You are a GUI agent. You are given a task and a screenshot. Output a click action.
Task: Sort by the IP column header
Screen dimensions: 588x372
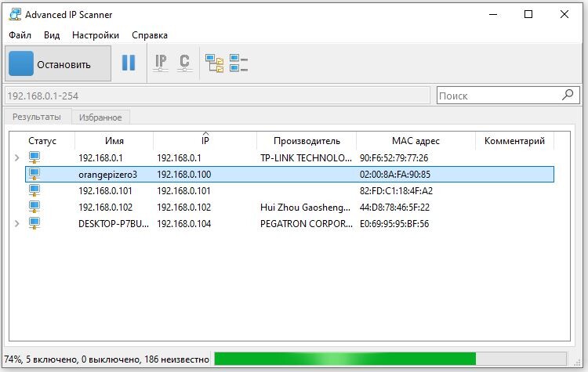[x=205, y=141]
